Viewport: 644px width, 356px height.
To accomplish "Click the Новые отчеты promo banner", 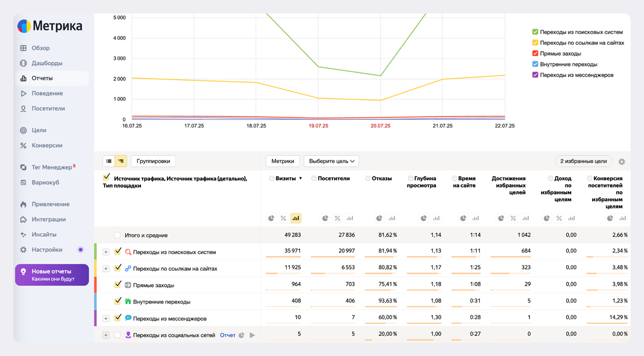I will tap(52, 275).
